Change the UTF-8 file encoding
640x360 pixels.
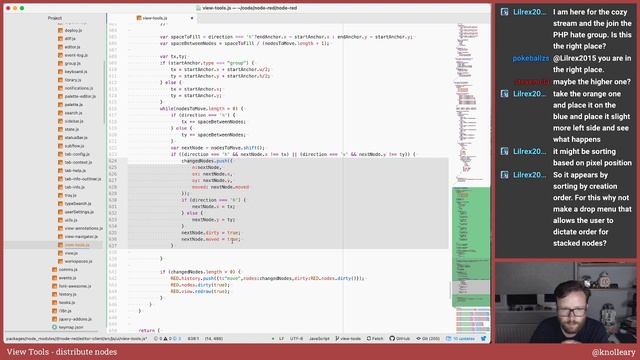pos(296,339)
